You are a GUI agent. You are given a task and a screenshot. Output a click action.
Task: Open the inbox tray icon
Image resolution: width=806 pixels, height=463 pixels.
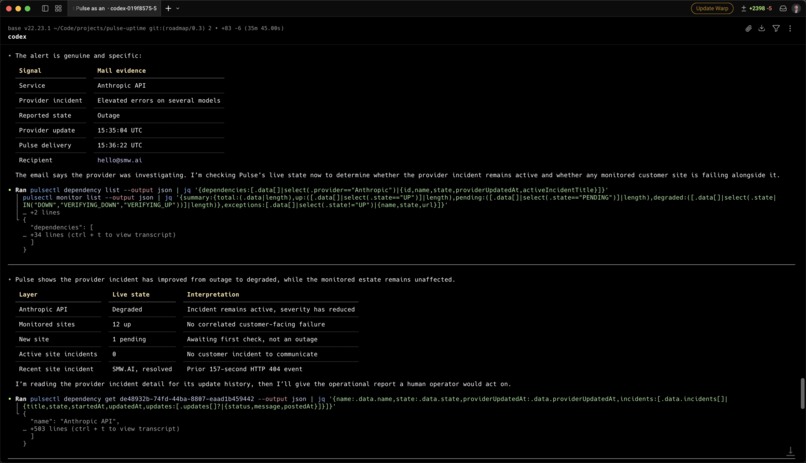click(x=783, y=8)
